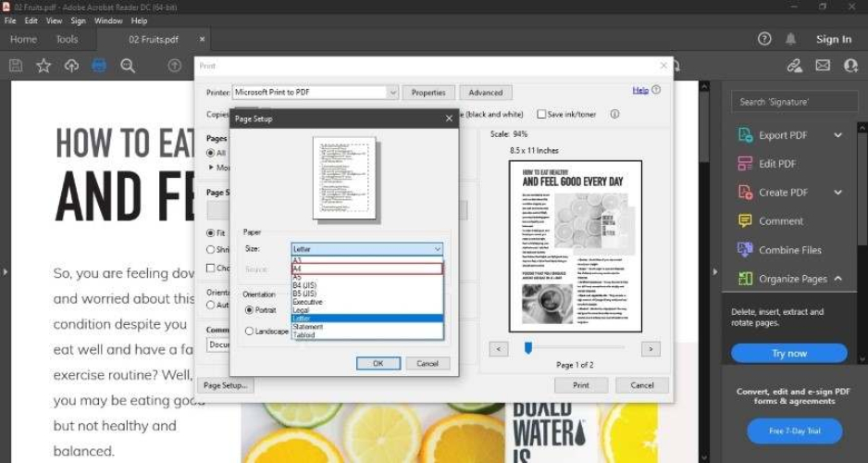Viewport: 868px width, 463px height.
Task: Click the Save file icon in toolbar
Action: [x=16, y=66]
